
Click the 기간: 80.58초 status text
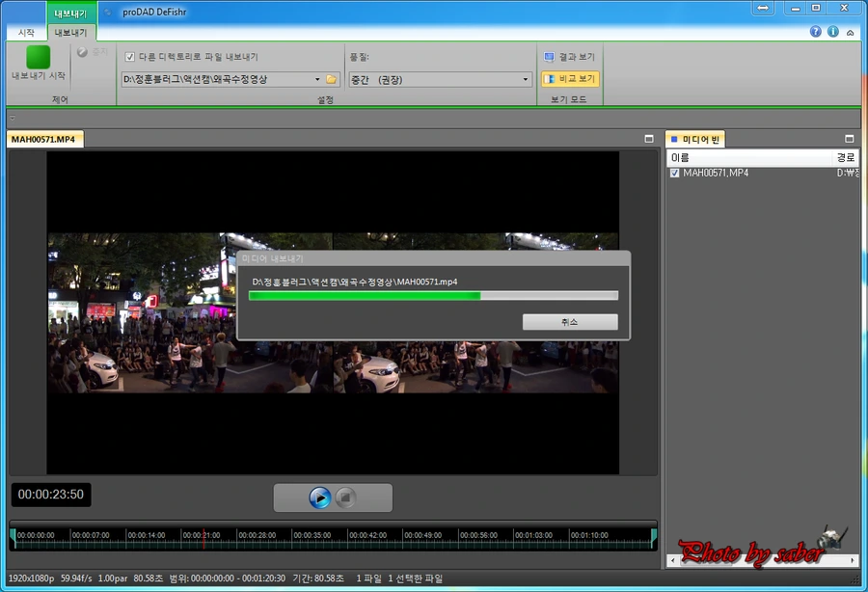pos(318,579)
